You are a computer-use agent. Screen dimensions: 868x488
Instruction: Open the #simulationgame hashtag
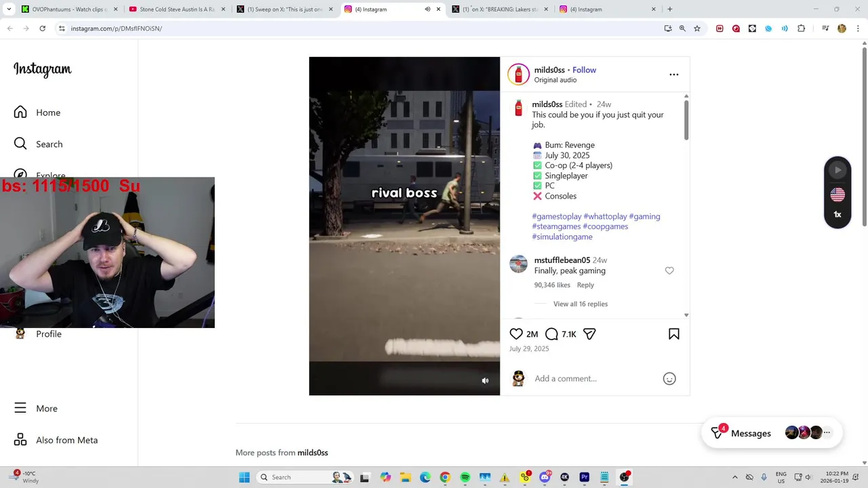tap(562, 237)
